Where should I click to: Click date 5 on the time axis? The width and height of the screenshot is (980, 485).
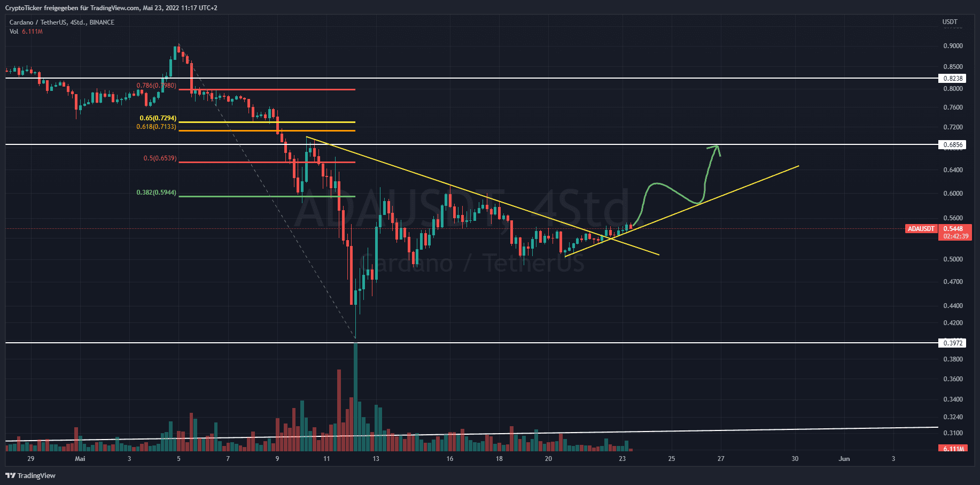(x=178, y=459)
